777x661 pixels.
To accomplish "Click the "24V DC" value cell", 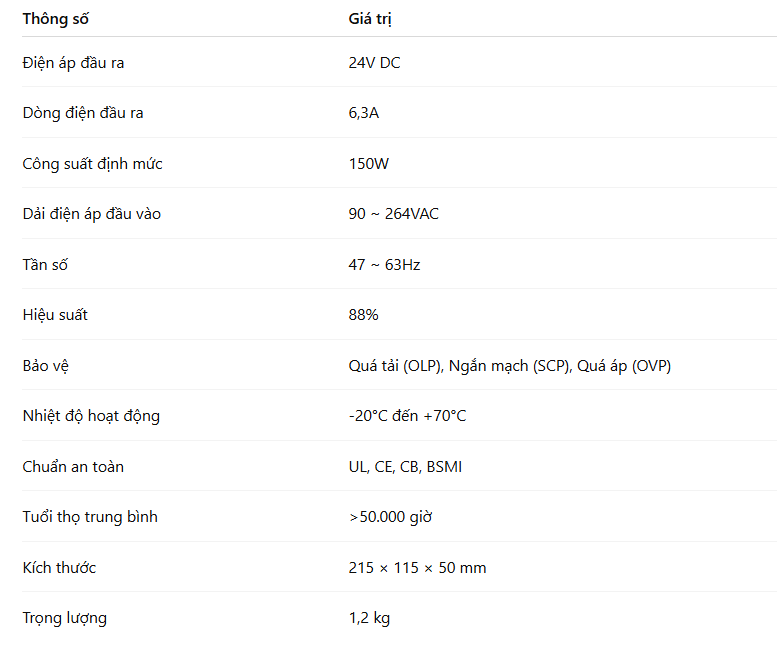I will [374, 63].
